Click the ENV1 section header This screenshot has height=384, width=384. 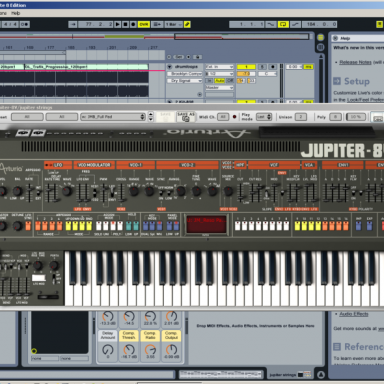click(x=343, y=165)
